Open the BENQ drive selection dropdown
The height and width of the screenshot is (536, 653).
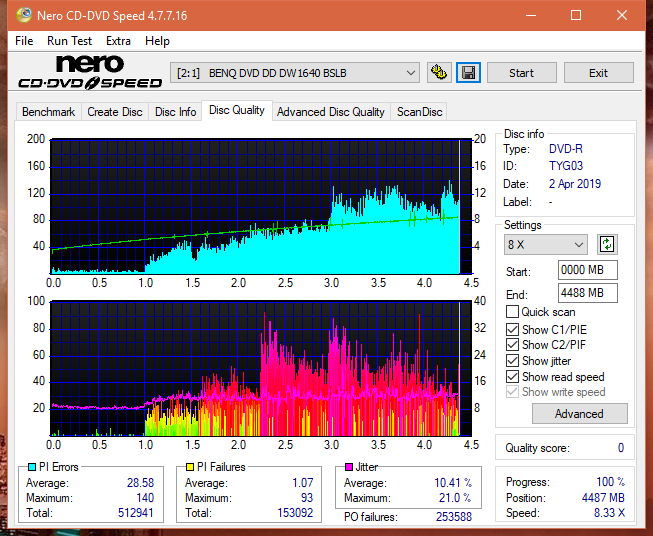295,73
